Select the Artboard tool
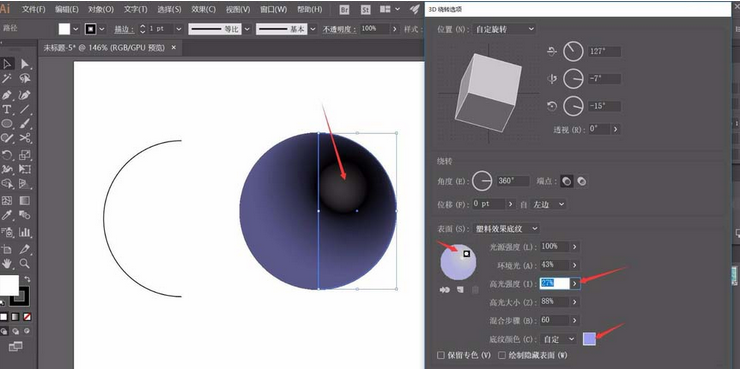740x369 pixels. click(x=7, y=249)
